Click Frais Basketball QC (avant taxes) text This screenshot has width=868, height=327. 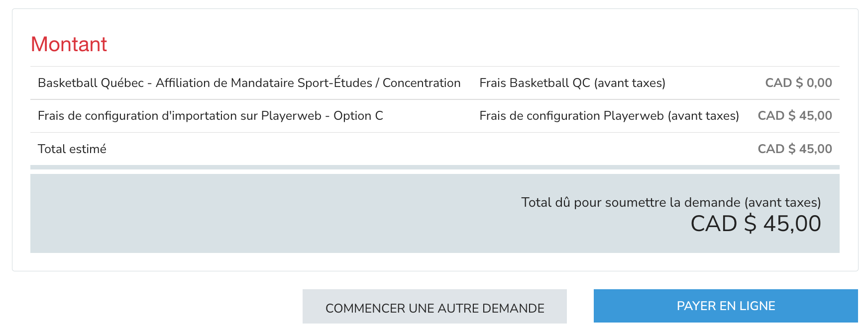click(572, 83)
